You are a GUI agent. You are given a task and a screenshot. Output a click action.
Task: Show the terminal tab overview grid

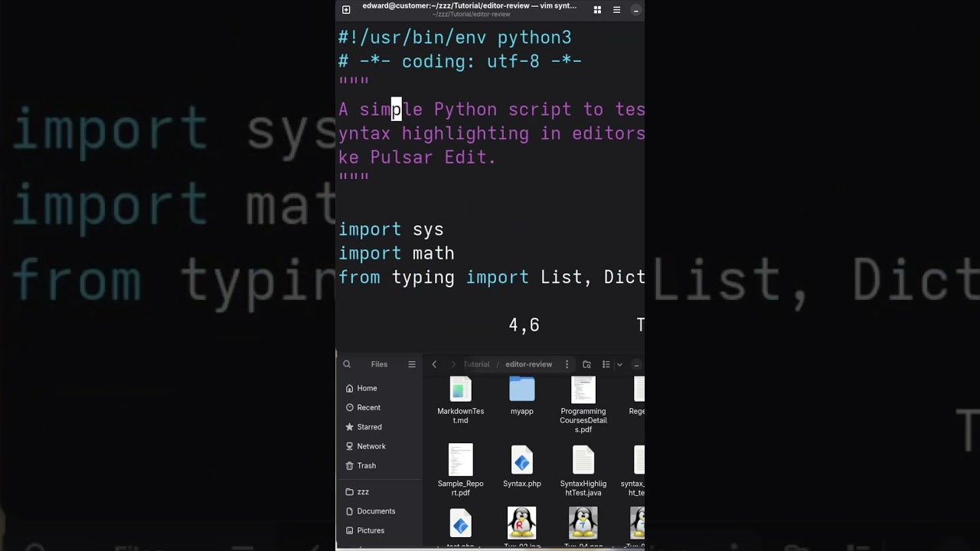pyautogui.click(x=597, y=10)
